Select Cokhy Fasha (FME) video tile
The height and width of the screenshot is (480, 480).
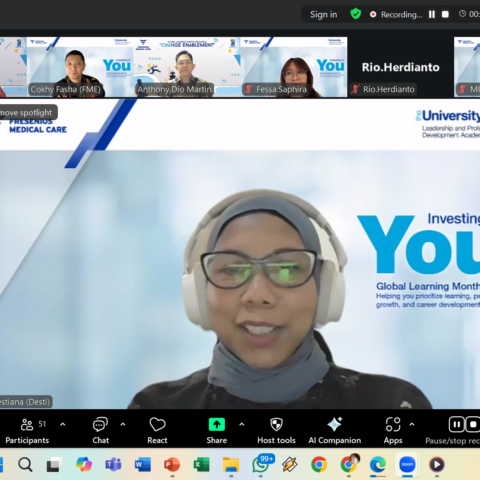[80, 67]
